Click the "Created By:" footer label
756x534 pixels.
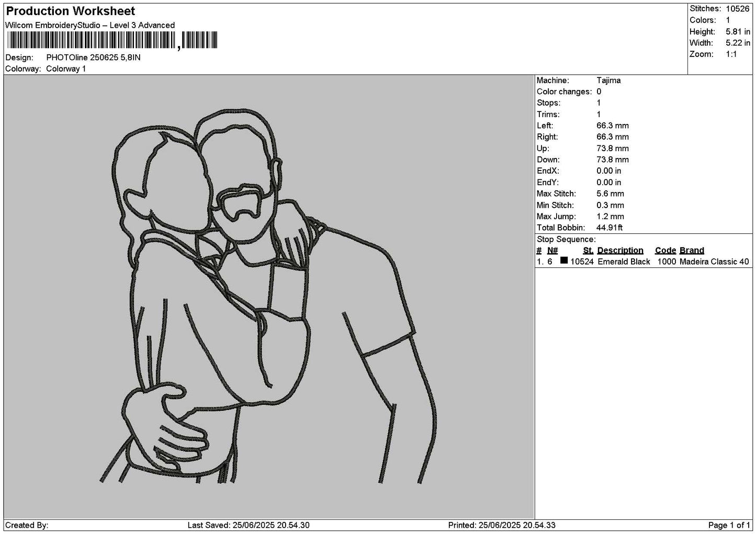tap(27, 525)
